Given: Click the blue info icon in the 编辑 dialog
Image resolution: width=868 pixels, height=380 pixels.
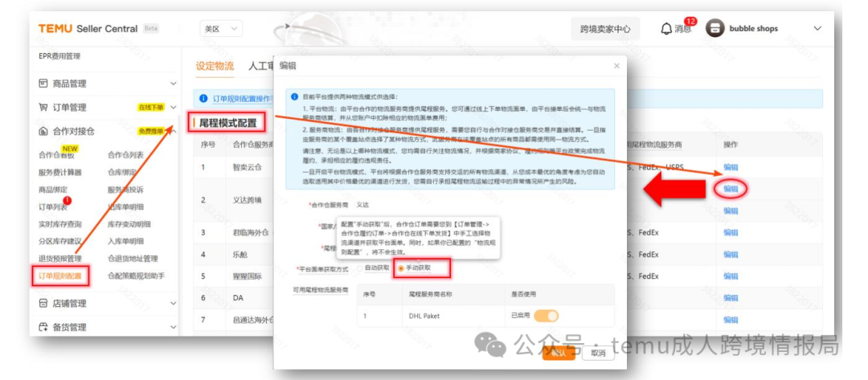Looking at the screenshot, I should point(295,96).
